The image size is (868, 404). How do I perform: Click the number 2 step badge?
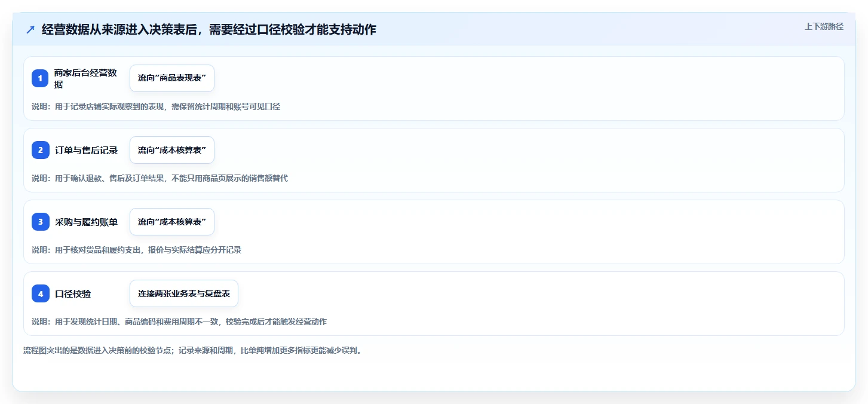pyautogui.click(x=40, y=150)
